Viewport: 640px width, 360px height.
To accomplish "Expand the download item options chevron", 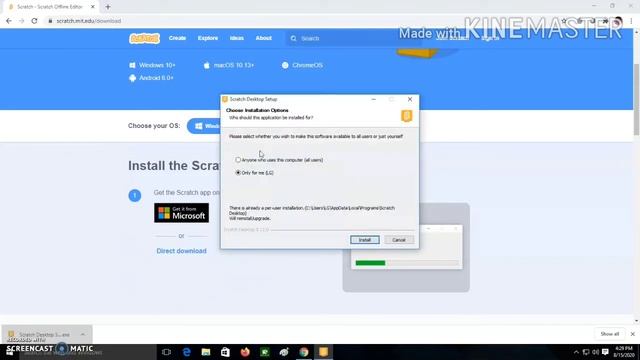I will click(x=83, y=334).
